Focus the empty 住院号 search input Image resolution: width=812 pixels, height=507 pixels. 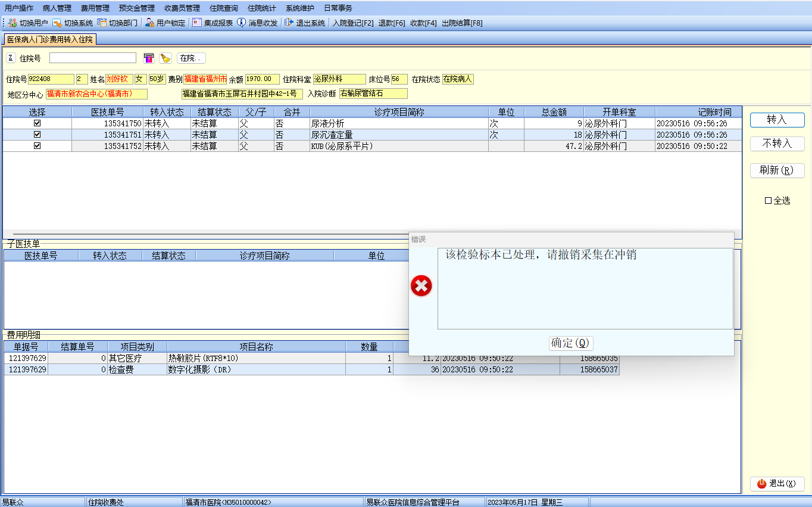[93, 58]
